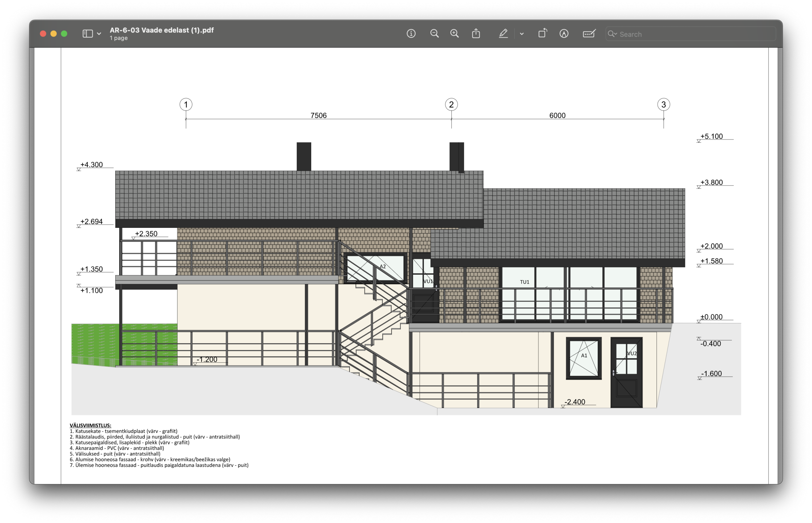Show the document Inspector info
Viewport: 812px width, 523px height.
coord(411,33)
